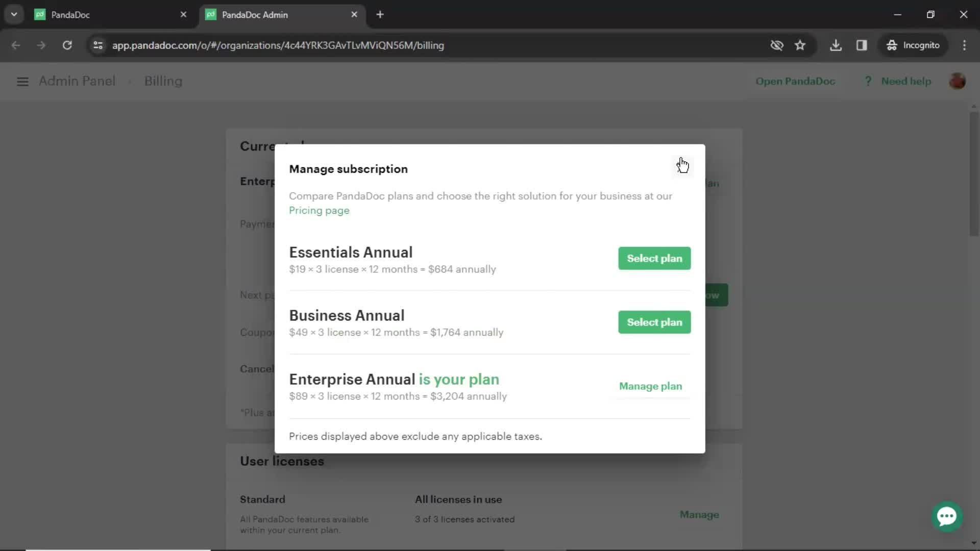
Task: Expand the manage subscription modal
Action: (x=682, y=165)
